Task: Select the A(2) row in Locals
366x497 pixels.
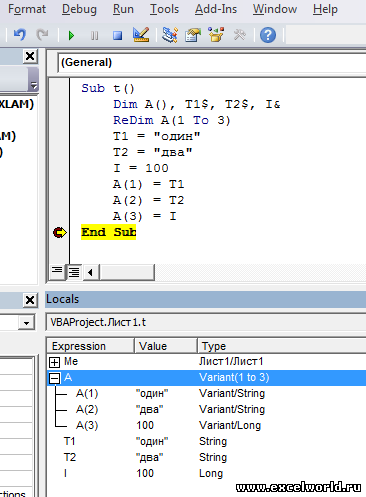Action: (x=206, y=410)
